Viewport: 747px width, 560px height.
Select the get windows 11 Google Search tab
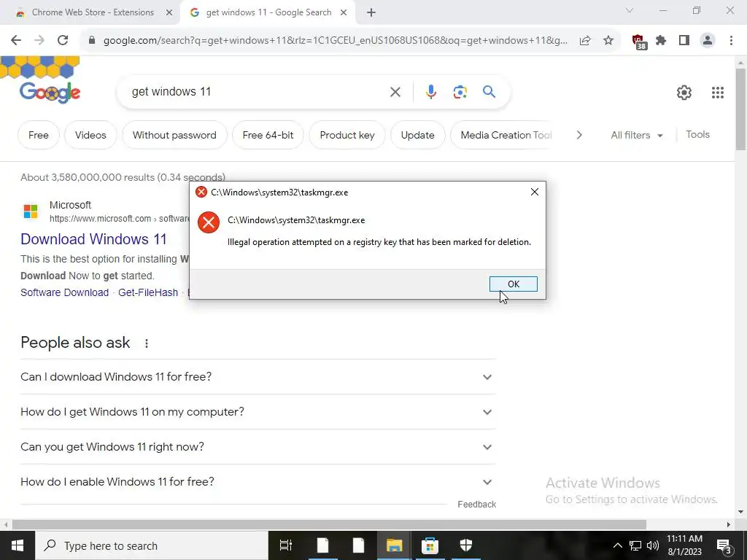268,12
